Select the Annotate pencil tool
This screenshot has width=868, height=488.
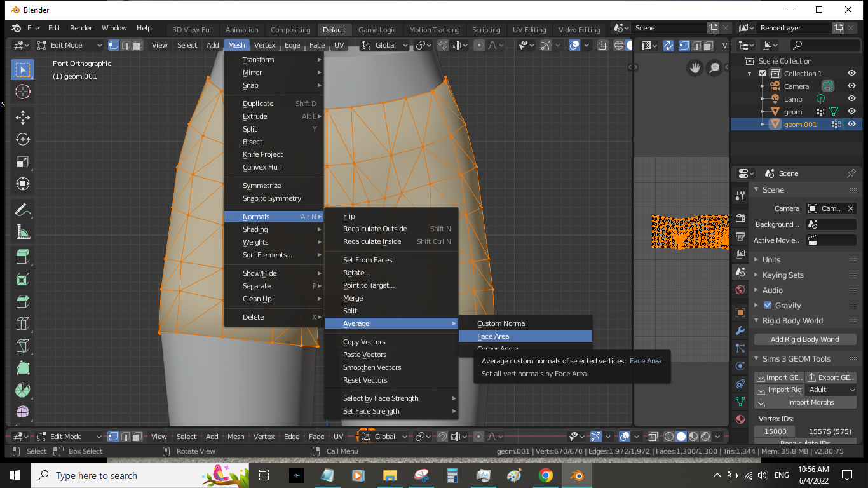click(x=22, y=209)
